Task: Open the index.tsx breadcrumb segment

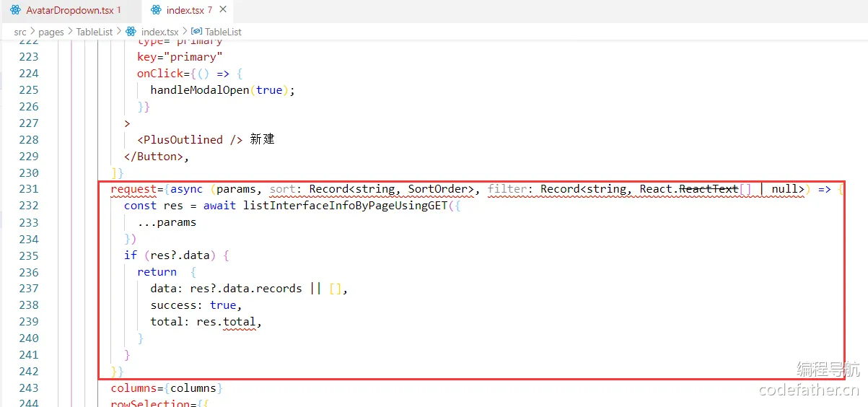Action: pyautogui.click(x=159, y=32)
